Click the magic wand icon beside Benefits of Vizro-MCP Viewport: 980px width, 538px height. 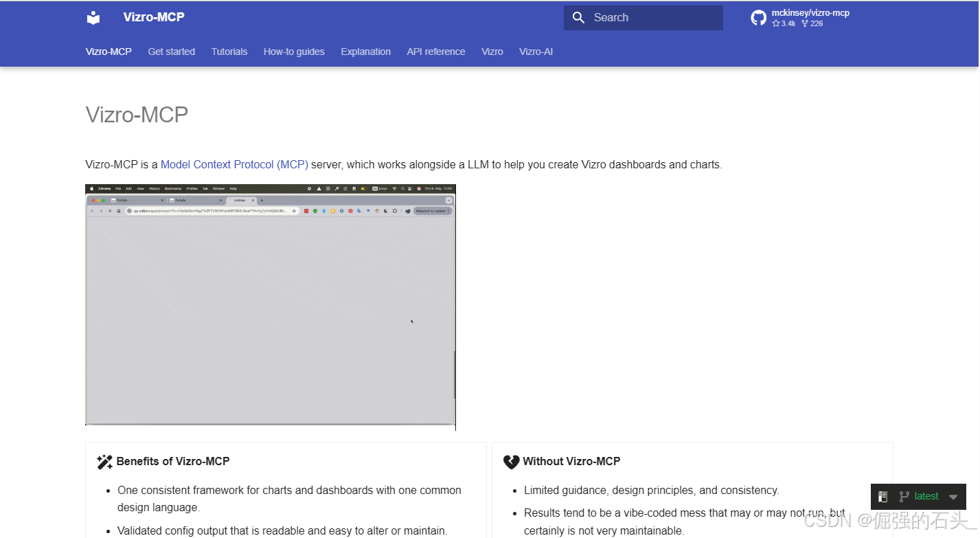pyautogui.click(x=104, y=462)
